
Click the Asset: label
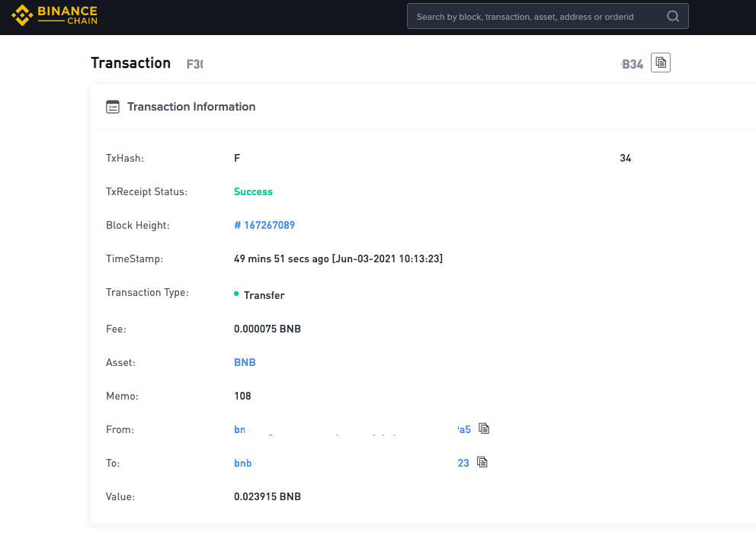[x=120, y=363]
